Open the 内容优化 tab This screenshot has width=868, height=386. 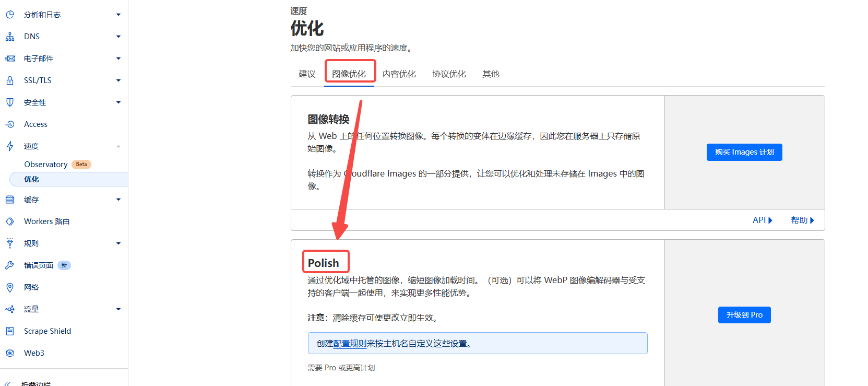[399, 74]
